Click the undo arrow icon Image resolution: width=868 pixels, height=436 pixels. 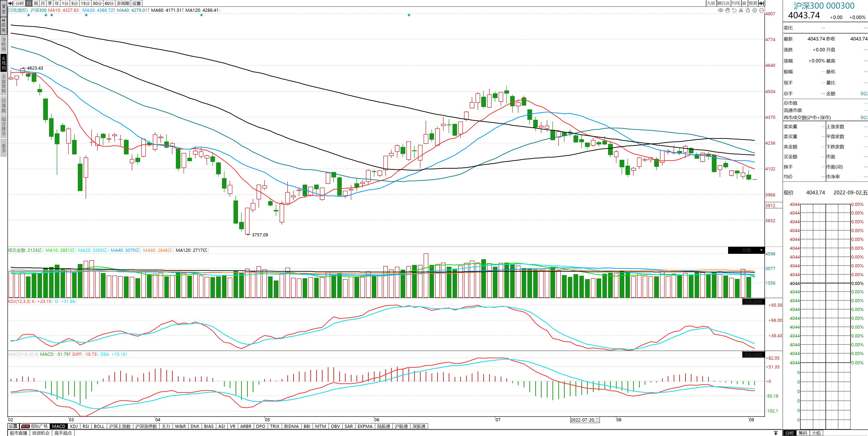734,10
